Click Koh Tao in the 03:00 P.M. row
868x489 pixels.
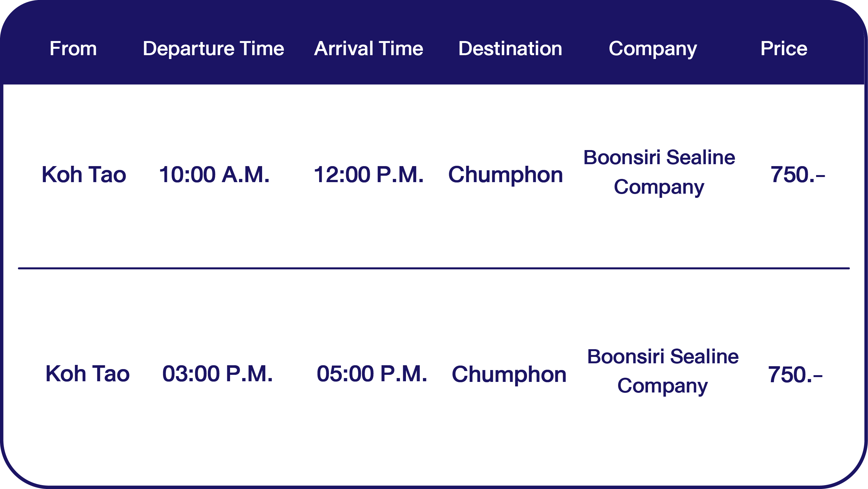coord(87,374)
